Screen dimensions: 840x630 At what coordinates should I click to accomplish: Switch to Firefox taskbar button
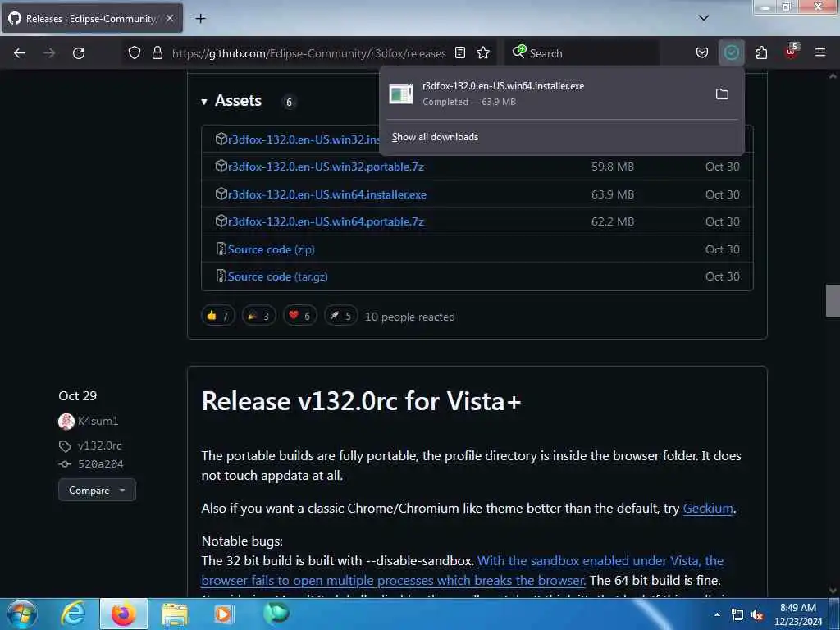[x=124, y=614]
